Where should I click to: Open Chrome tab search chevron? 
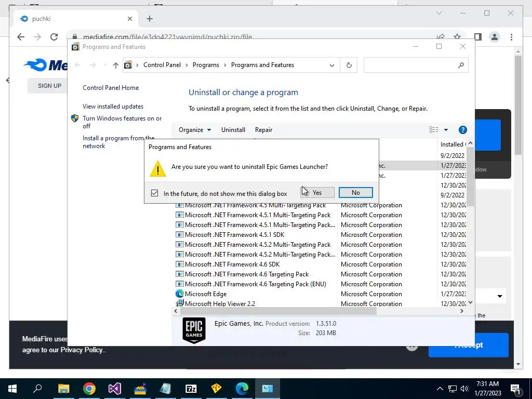[438, 13]
